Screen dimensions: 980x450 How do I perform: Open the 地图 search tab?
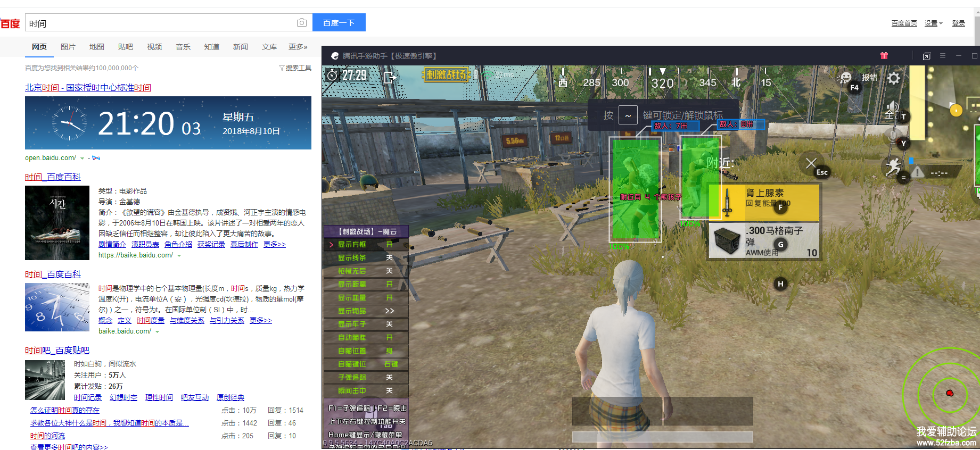tap(97, 47)
